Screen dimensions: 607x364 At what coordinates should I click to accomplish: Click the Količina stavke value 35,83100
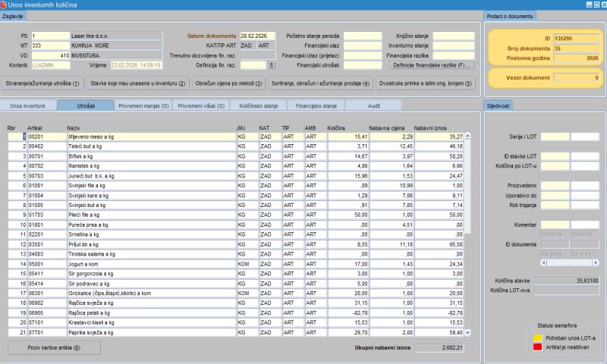[x=566, y=281]
